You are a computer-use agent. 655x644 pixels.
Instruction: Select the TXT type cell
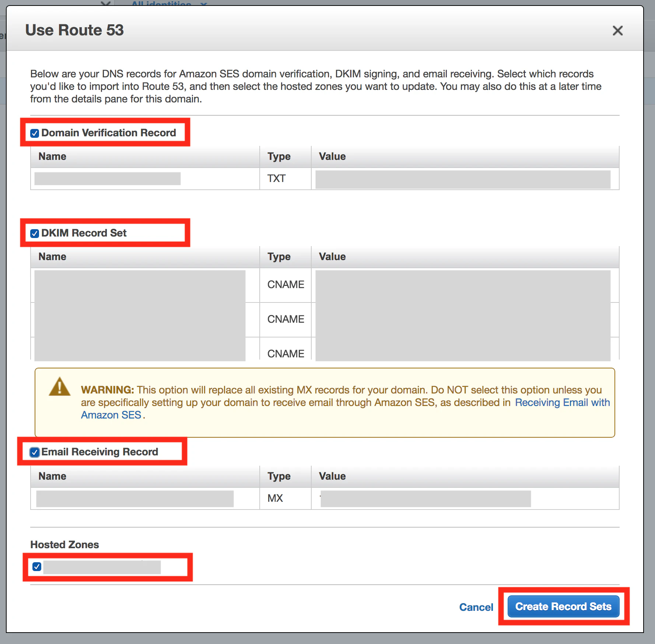286,179
